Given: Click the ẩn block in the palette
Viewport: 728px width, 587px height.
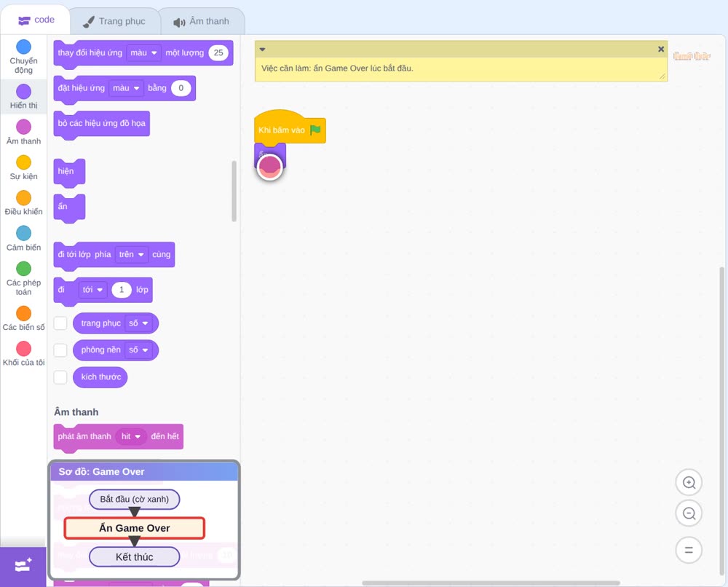Looking at the screenshot, I should pyautogui.click(x=69, y=208).
